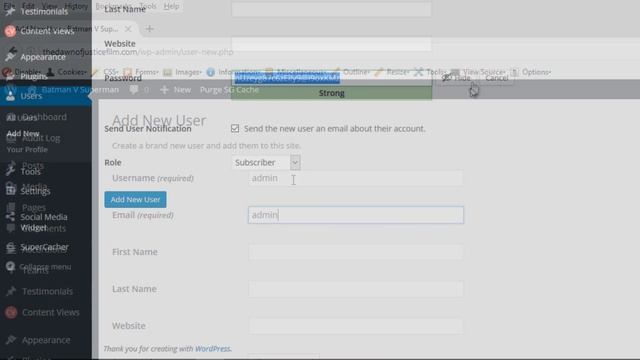Click the highlighted Password field
Image resolution: width=640 pixels, height=360 pixels.
coord(331,78)
